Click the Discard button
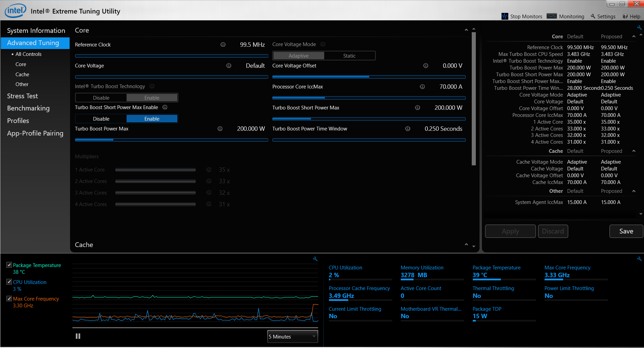 click(x=553, y=231)
